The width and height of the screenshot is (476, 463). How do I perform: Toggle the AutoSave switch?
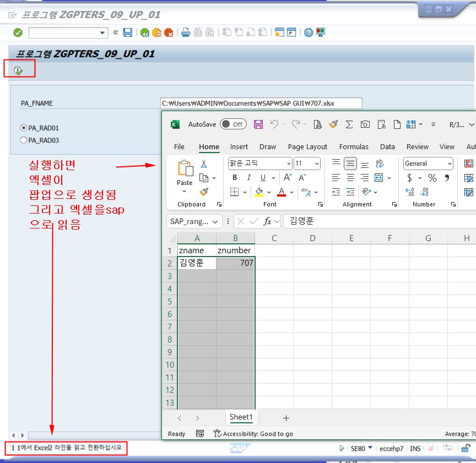pyautogui.click(x=233, y=124)
